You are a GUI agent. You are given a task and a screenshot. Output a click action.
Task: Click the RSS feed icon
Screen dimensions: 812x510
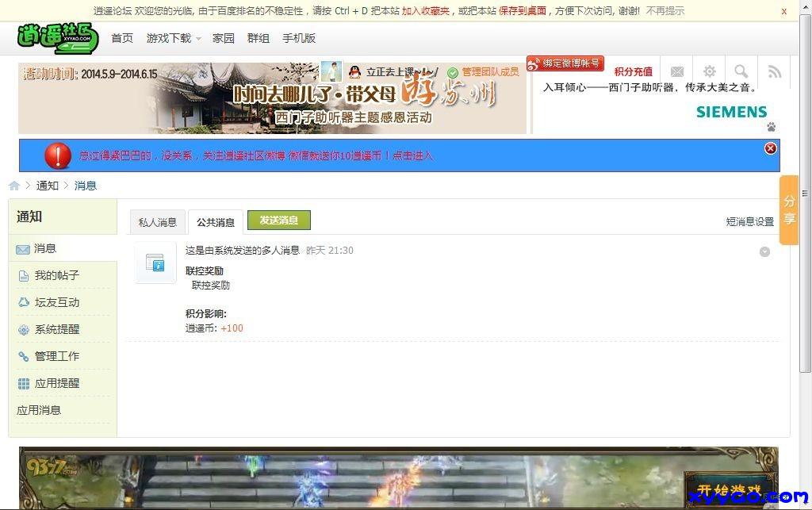[x=773, y=71]
